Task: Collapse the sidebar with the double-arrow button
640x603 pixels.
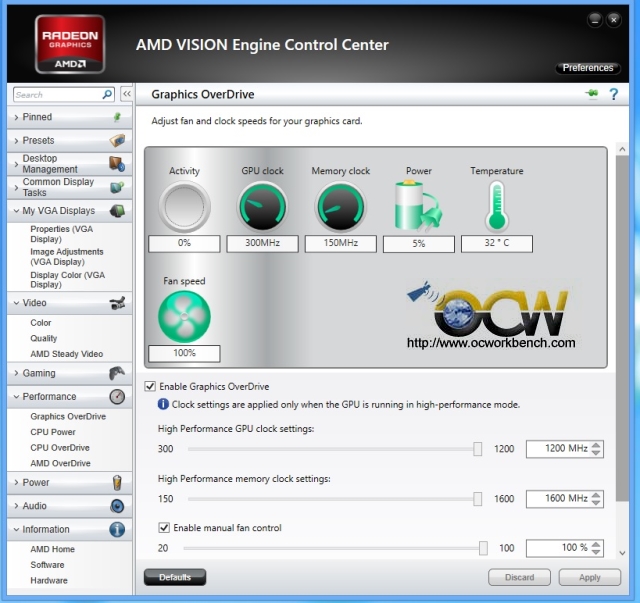Action: pos(127,94)
